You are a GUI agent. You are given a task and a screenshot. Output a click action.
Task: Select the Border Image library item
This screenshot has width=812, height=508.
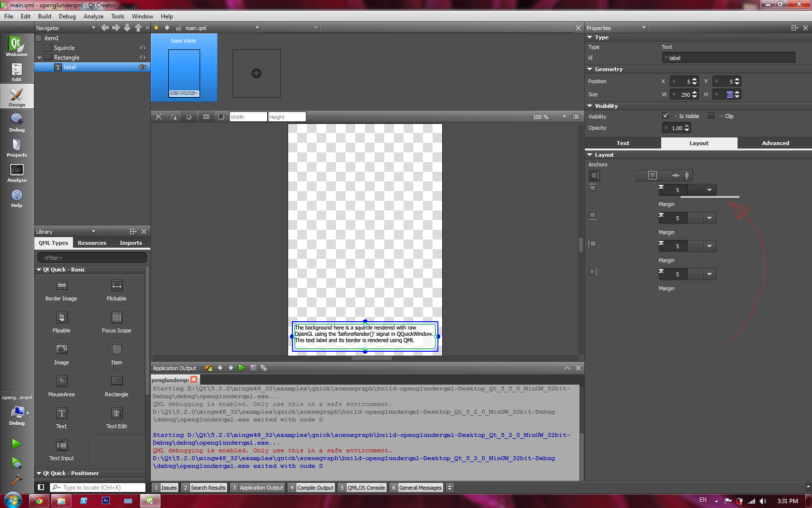pos(61,291)
